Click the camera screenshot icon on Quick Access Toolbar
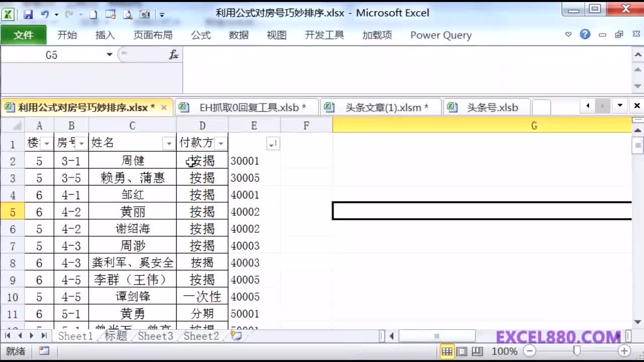 pos(144,14)
